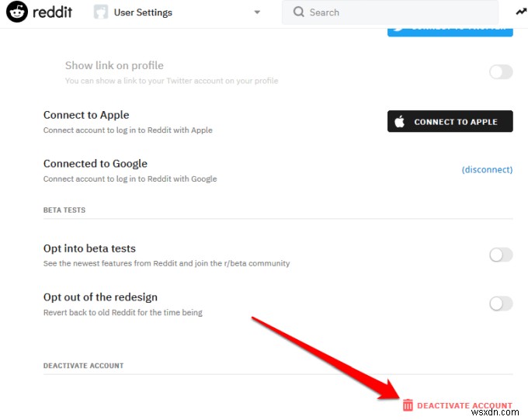Click the Connect to Apple button
Viewport: 528px width, 420px height.
coord(450,121)
